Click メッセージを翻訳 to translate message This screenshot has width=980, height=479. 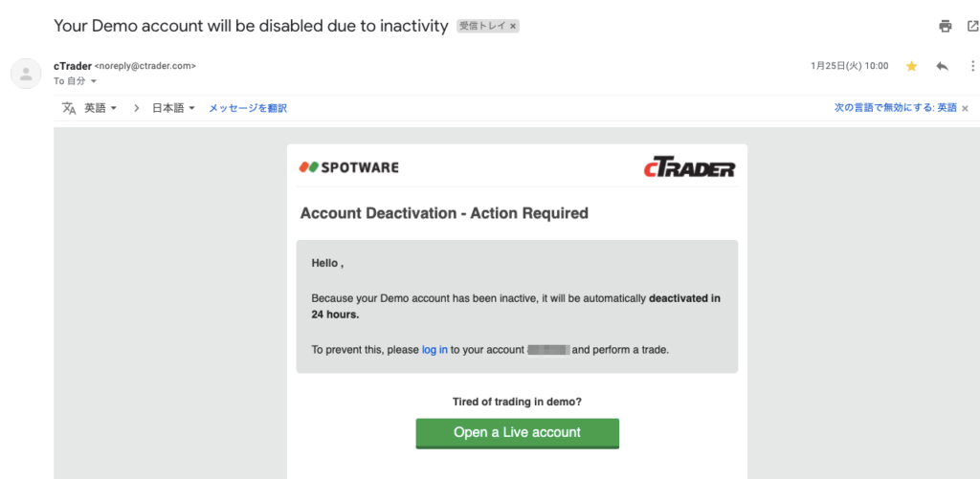[x=248, y=108]
